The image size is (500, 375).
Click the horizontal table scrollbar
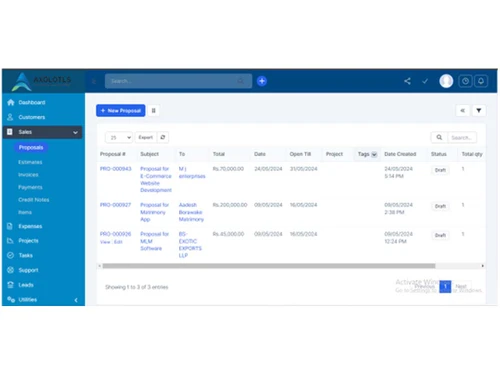pos(269,266)
